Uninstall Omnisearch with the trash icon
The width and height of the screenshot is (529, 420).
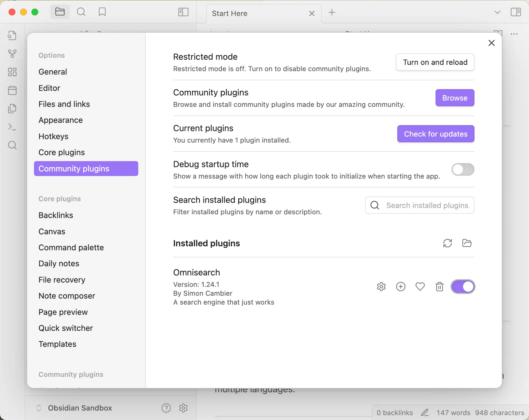pyautogui.click(x=439, y=287)
